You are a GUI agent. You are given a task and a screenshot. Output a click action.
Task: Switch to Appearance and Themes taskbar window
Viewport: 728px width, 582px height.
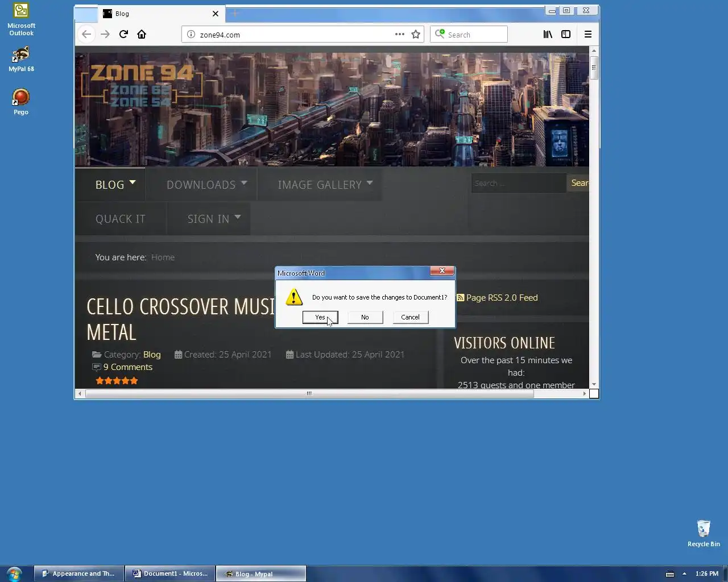79,573
